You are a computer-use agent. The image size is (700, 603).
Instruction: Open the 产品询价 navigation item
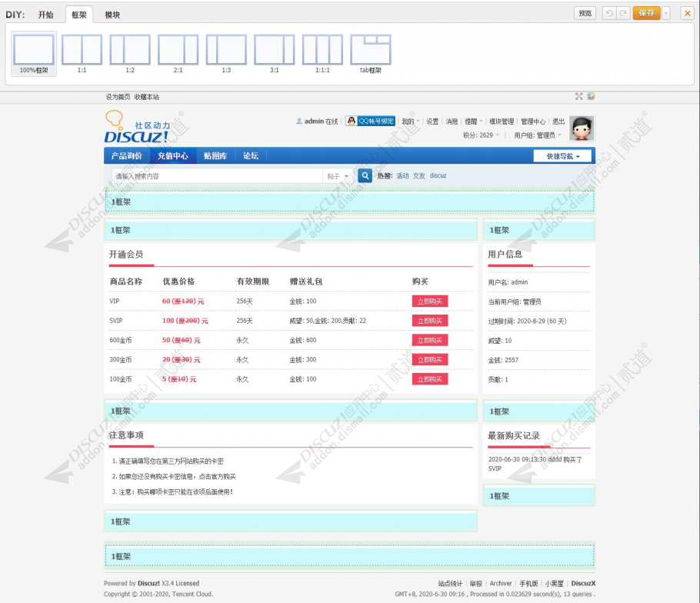pyautogui.click(x=127, y=156)
